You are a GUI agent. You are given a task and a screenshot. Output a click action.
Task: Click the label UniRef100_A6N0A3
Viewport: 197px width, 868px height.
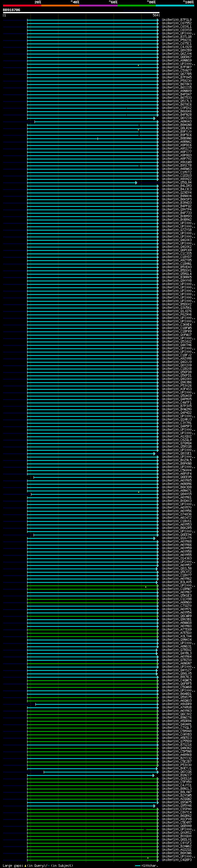tap(176, 122)
